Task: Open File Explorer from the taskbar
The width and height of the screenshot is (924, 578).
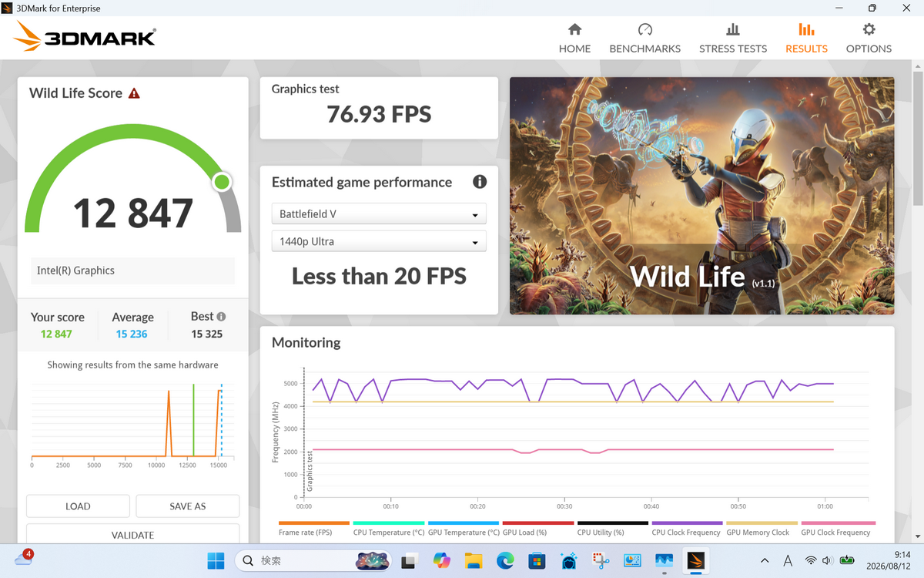Action: click(x=473, y=561)
